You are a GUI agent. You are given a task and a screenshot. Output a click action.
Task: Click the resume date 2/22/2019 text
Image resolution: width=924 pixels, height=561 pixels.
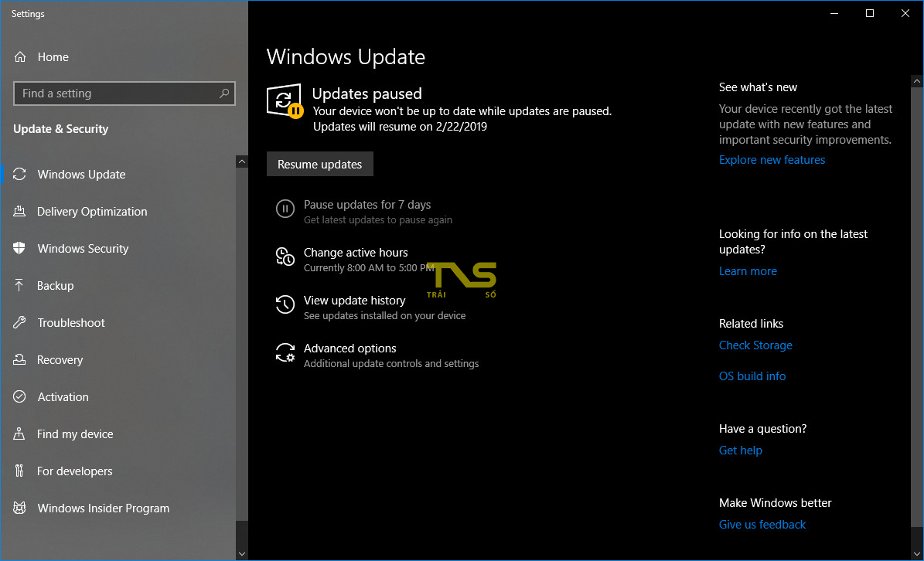click(462, 127)
